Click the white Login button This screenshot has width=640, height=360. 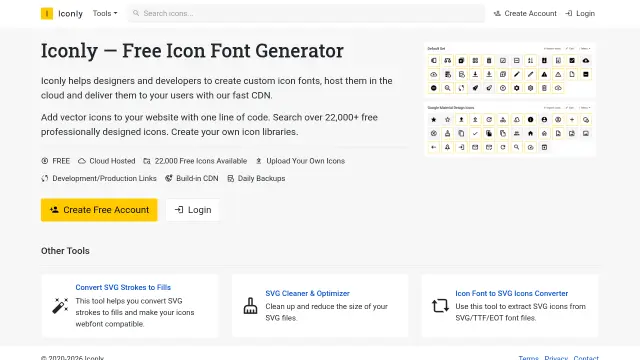pos(193,210)
